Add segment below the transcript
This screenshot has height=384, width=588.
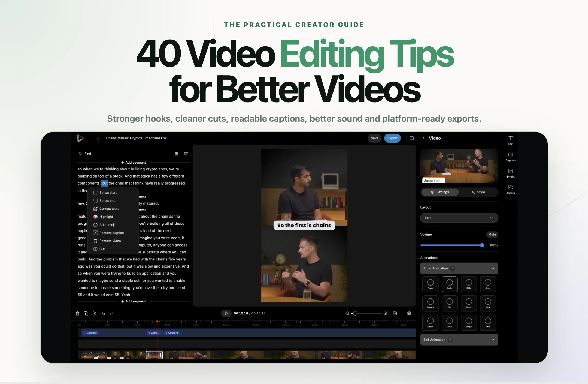(134, 301)
